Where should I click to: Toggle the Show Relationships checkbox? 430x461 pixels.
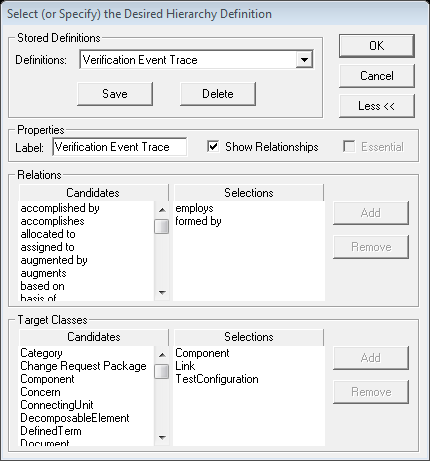click(213, 146)
